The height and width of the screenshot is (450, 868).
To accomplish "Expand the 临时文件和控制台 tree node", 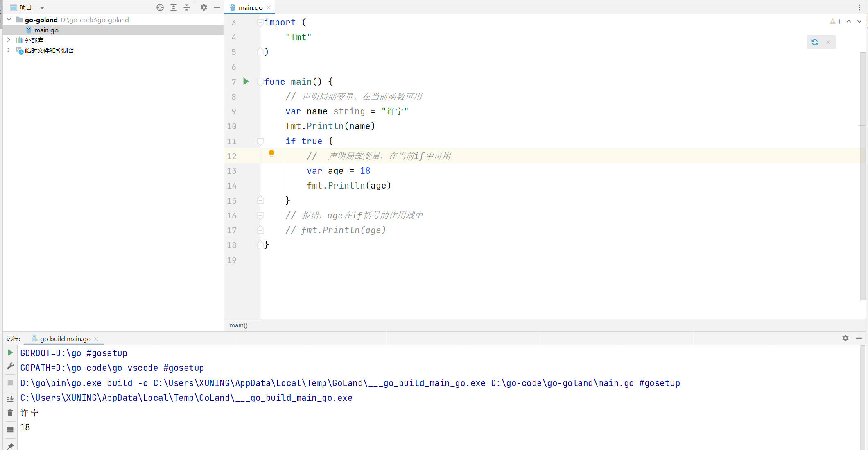I will (x=9, y=50).
